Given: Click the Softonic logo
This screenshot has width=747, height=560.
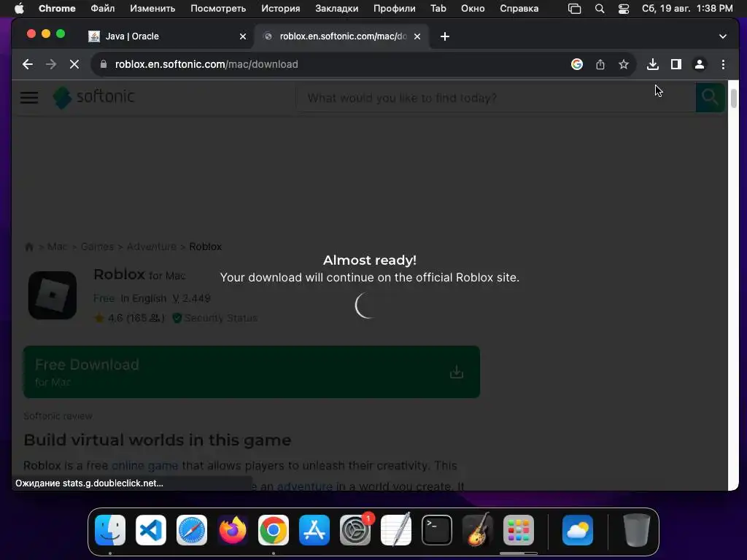Looking at the screenshot, I should 93,97.
